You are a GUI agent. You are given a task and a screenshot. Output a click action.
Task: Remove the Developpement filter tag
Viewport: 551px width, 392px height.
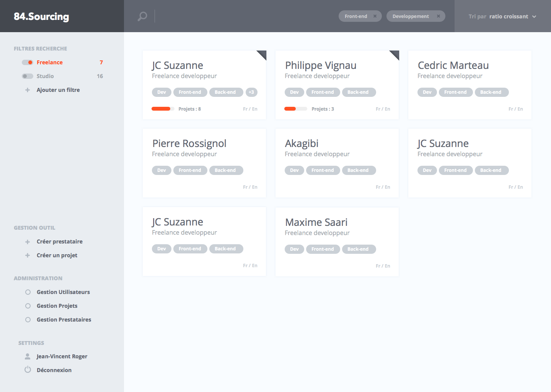point(439,16)
